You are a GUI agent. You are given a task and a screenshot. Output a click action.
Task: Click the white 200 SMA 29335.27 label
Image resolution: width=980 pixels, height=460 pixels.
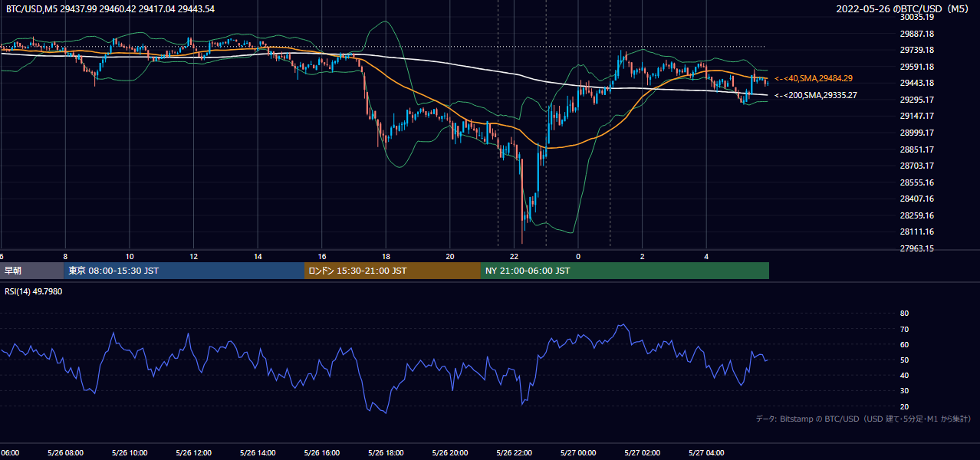[816, 95]
